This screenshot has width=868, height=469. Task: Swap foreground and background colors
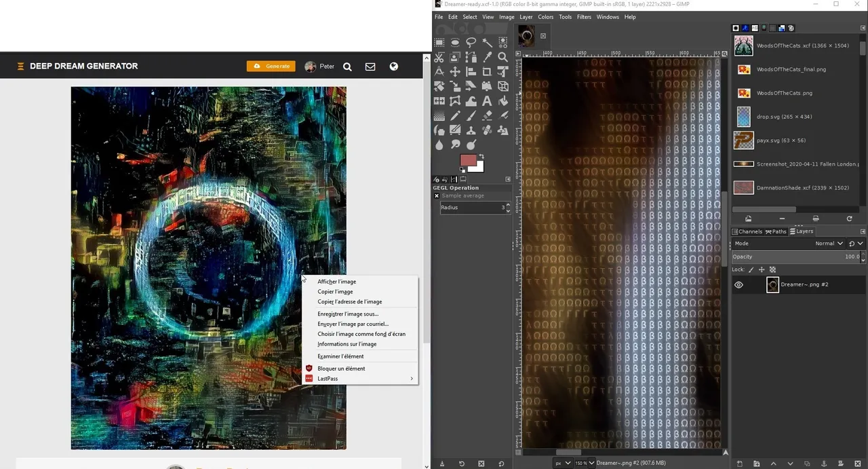[x=482, y=157]
